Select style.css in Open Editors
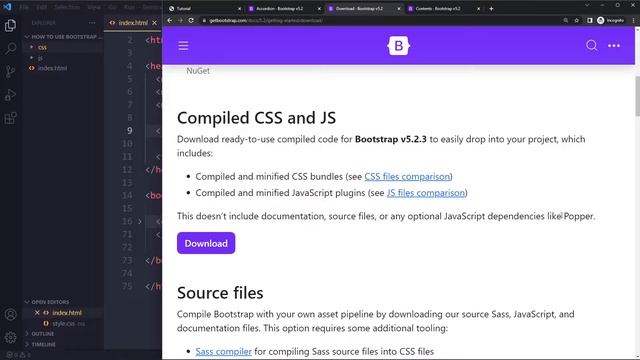Image resolution: width=640 pixels, height=360 pixels. pyautogui.click(x=64, y=323)
